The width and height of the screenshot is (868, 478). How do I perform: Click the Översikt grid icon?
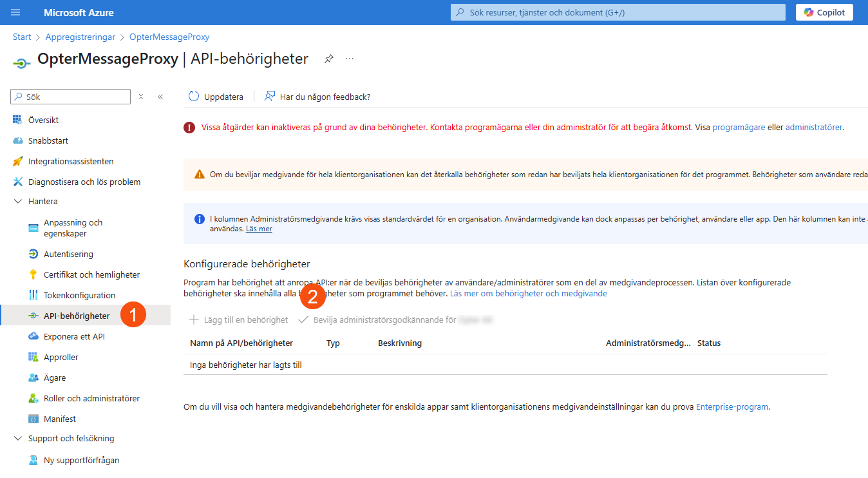(17, 120)
